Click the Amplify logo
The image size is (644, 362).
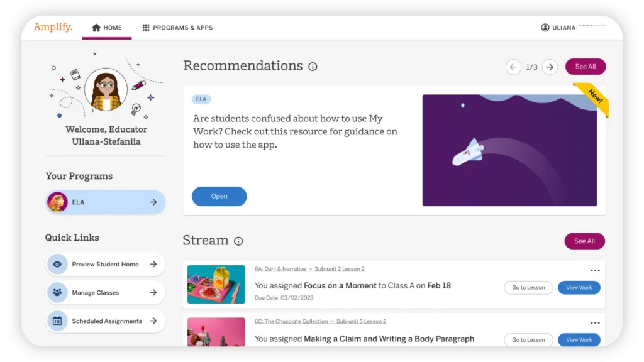53,27
